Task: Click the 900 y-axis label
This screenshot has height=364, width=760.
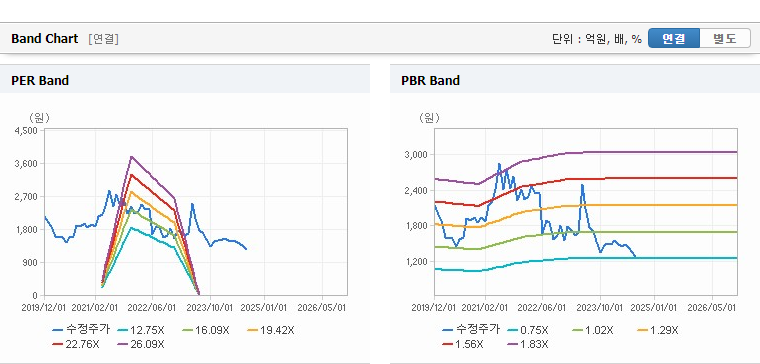Action: click(30, 262)
